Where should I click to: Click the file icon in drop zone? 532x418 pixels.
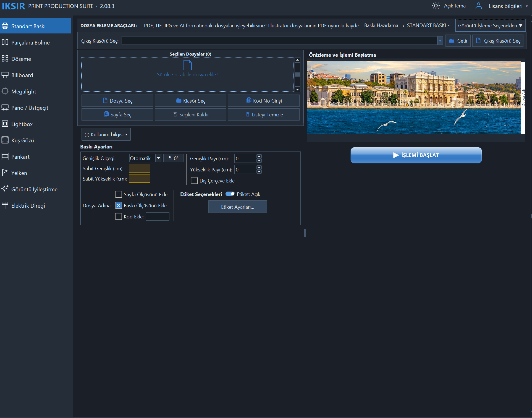[188, 65]
